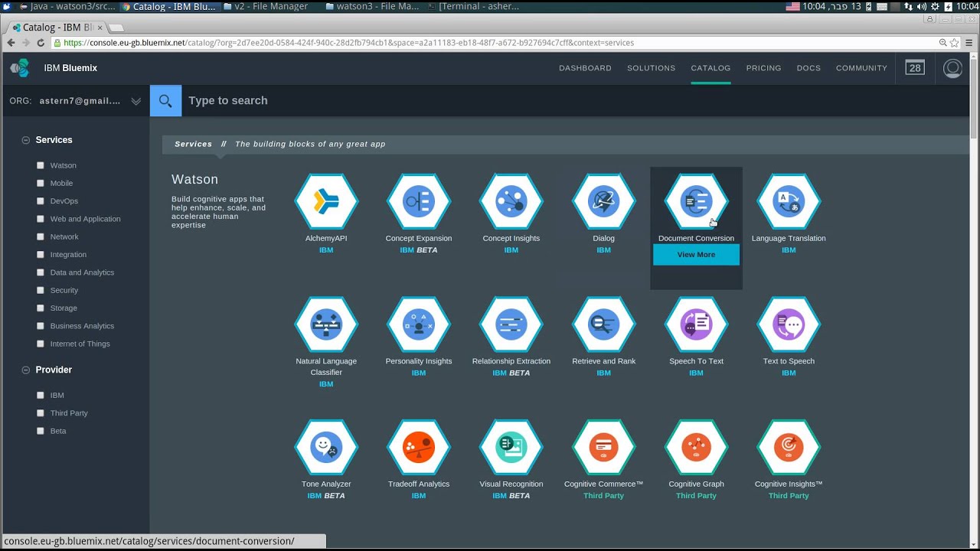Screen dimensions: 980x551
Task: Open the Language Translation service icon
Action: 789,201
